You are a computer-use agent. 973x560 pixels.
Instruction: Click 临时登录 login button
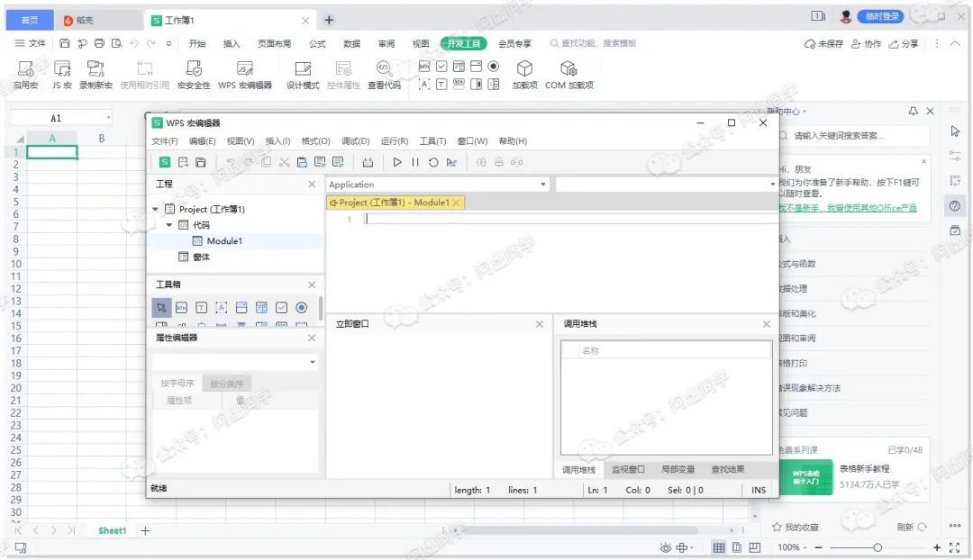click(882, 17)
